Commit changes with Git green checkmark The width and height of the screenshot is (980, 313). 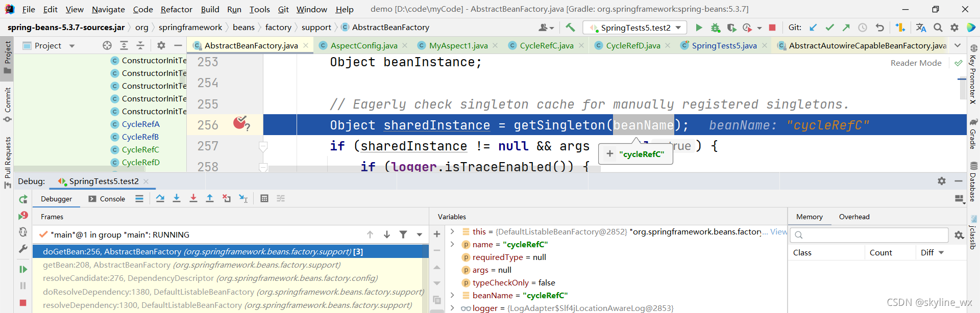(830, 28)
